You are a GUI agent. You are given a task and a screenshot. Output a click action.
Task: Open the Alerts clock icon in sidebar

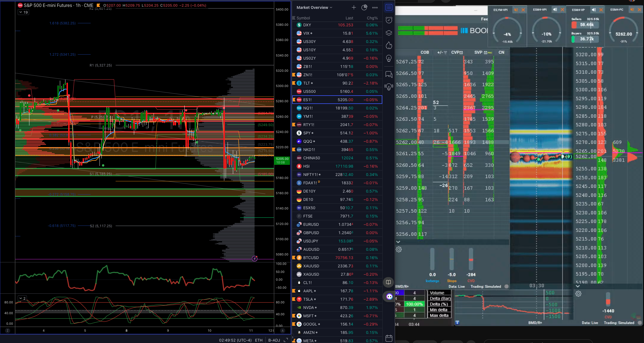[x=389, y=20]
